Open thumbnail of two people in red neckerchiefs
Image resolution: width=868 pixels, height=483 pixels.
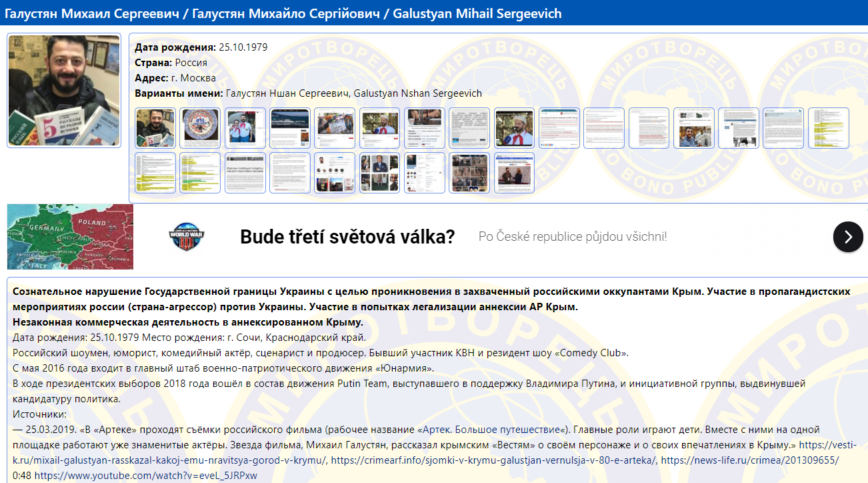245,128
